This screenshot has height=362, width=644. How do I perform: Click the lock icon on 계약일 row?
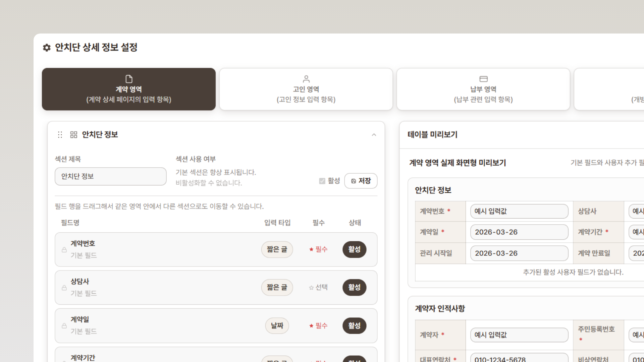pos(64,326)
